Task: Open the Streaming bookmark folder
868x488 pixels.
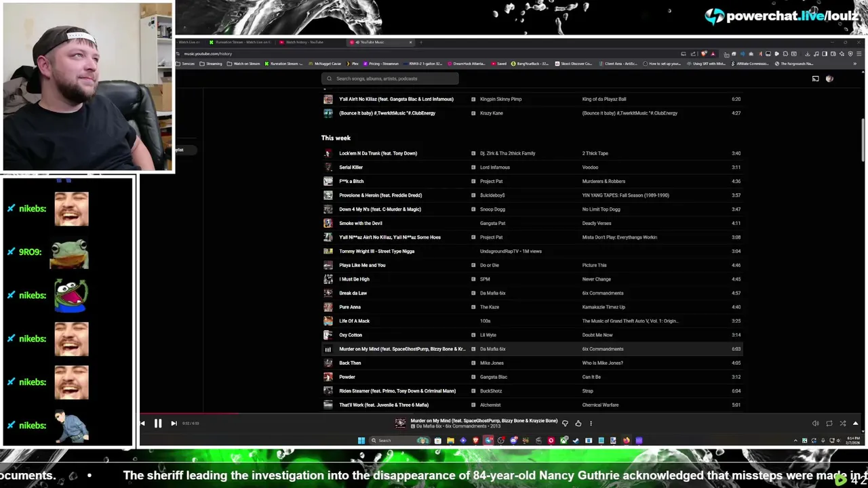Action: pos(212,64)
